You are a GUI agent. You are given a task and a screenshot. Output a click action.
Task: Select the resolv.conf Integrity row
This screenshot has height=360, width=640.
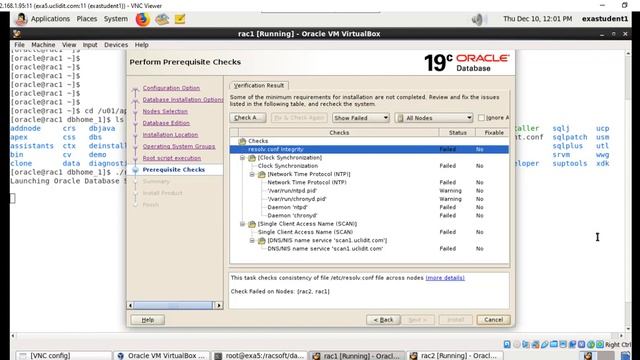tap(369, 149)
